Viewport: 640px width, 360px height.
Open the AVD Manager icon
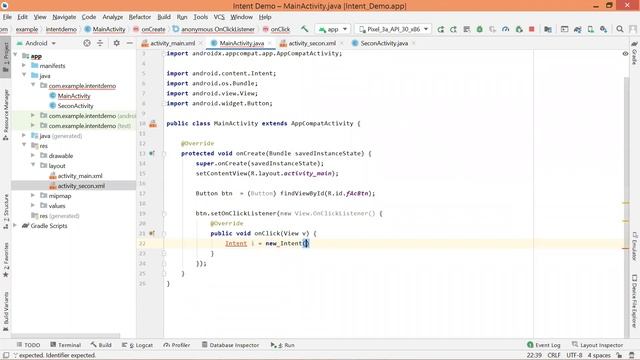[x=591, y=29]
